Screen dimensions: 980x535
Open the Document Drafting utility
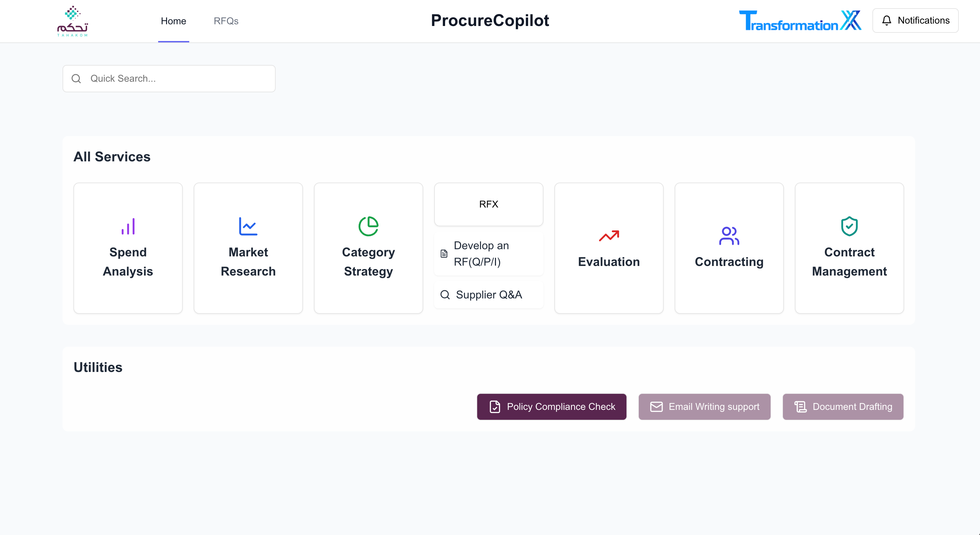click(x=843, y=406)
